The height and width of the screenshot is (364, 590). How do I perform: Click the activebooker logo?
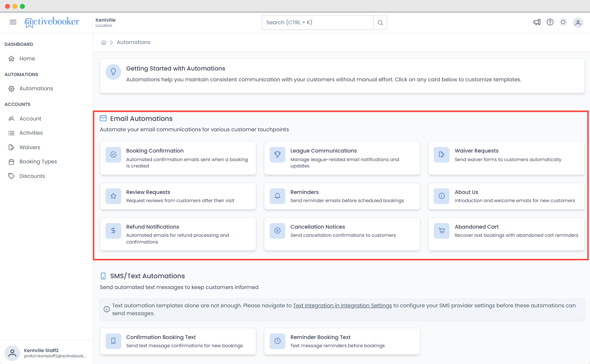(x=52, y=22)
